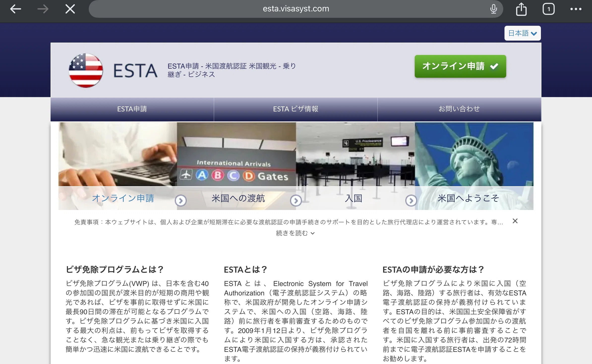Image resolution: width=592 pixels, height=364 pixels.
Task: Click the arrow icon after オンライン申請
Action: pos(181,201)
